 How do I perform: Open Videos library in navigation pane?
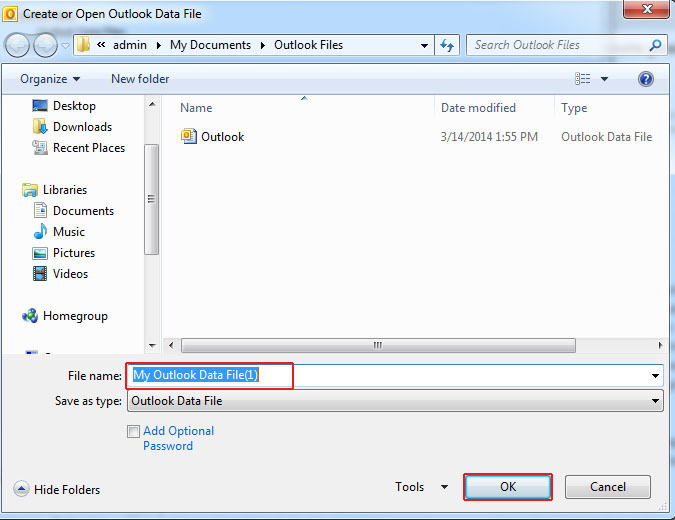click(x=70, y=274)
